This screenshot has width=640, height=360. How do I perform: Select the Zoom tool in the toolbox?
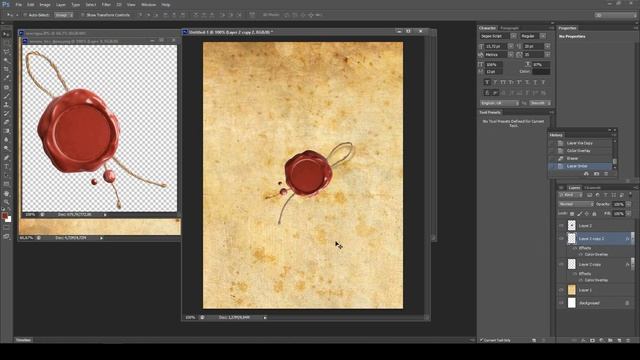coord(6,202)
